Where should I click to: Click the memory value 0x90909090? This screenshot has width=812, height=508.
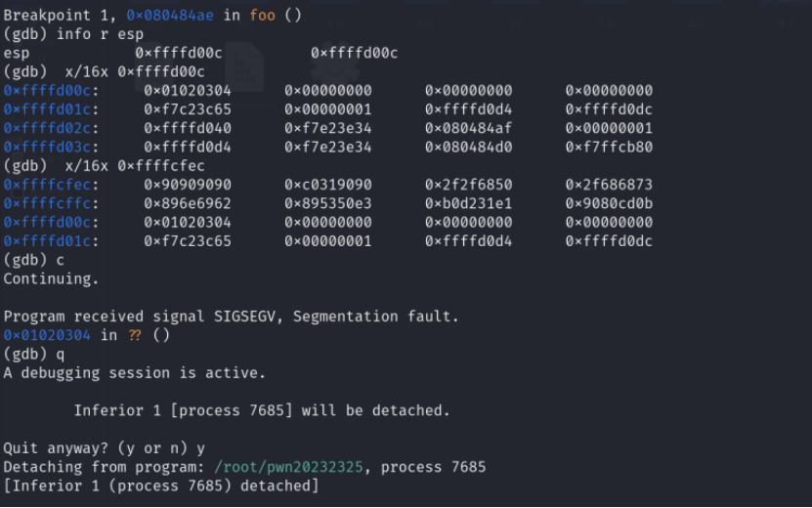click(x=188, y=185)
